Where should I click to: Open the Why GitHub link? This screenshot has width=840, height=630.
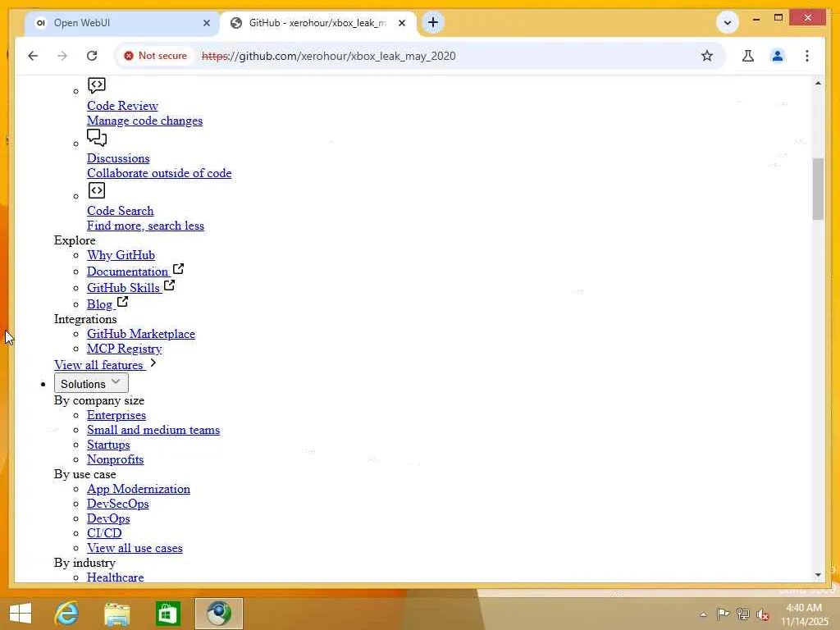(x=121, y=255)
